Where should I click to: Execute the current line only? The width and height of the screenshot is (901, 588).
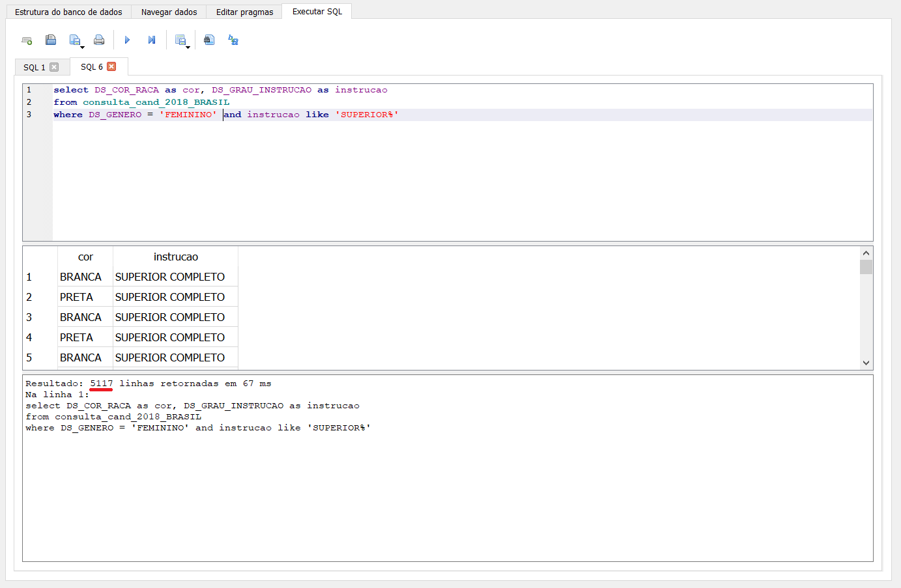pyautogui.click(x=152, y=40)
